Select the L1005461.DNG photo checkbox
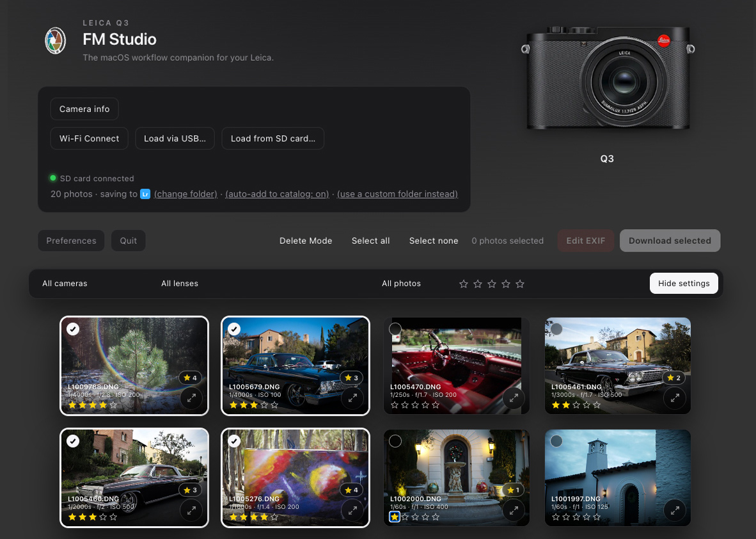Image resolution: width=756 pixels, height=539 pixels. 556,329
